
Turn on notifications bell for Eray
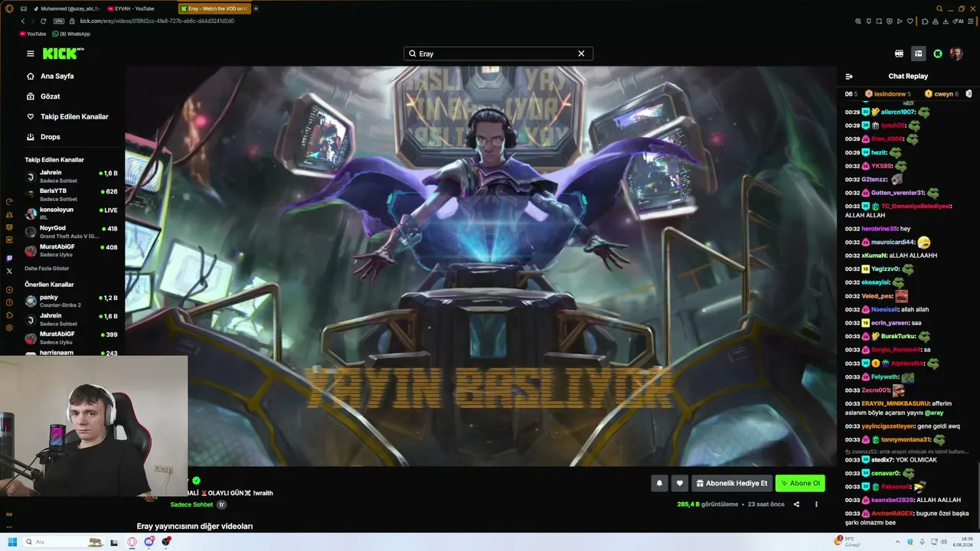(x=659, y=483)
